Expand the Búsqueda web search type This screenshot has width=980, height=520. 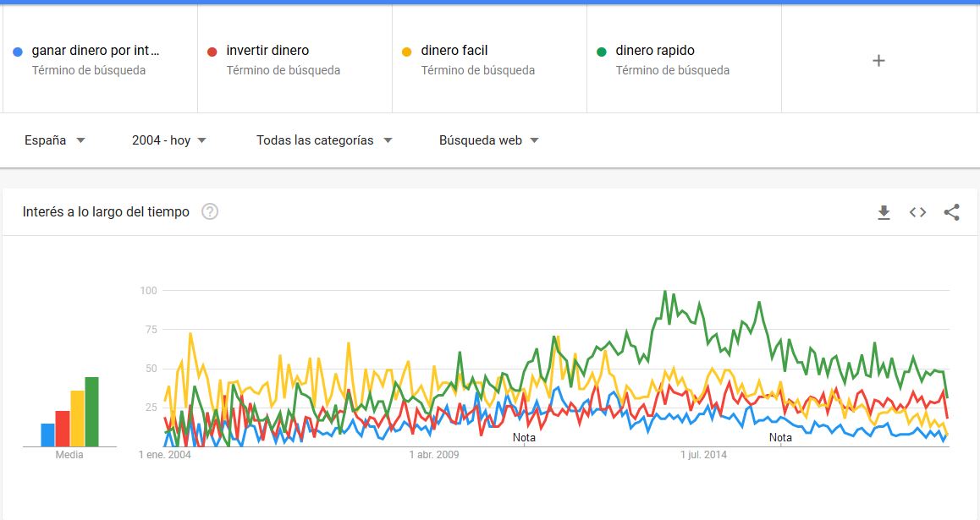pyautogui.click(x=489, y=140)
